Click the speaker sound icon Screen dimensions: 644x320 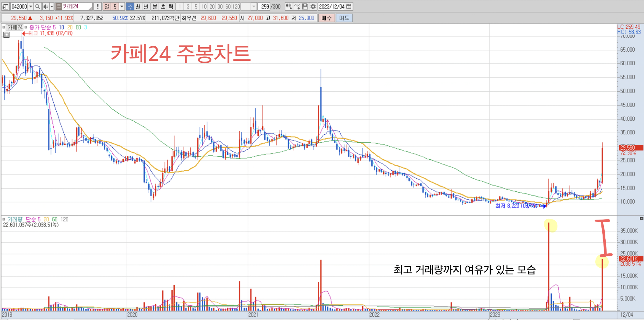[46, 6]
